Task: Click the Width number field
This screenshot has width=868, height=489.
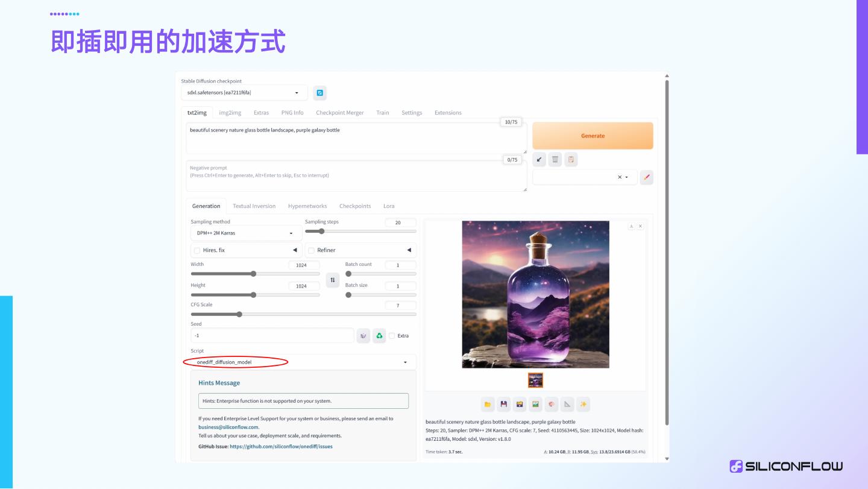Action: (304, 265)
